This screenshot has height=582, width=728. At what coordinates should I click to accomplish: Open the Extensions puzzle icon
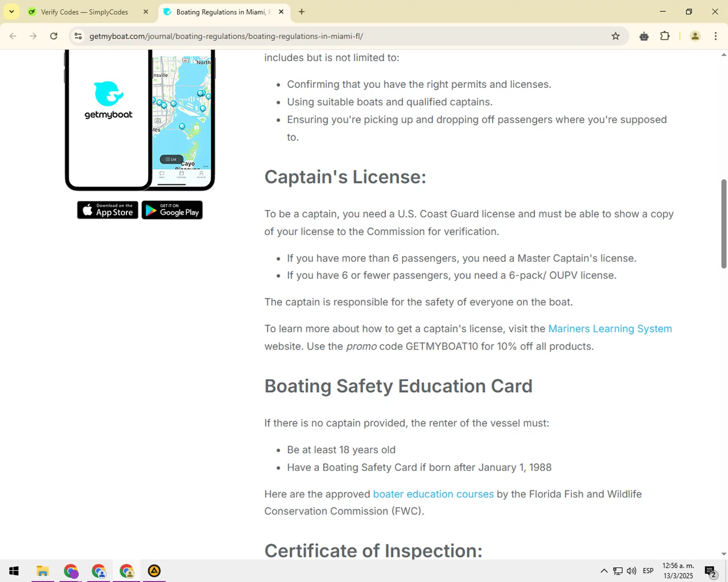coord(665,36)
